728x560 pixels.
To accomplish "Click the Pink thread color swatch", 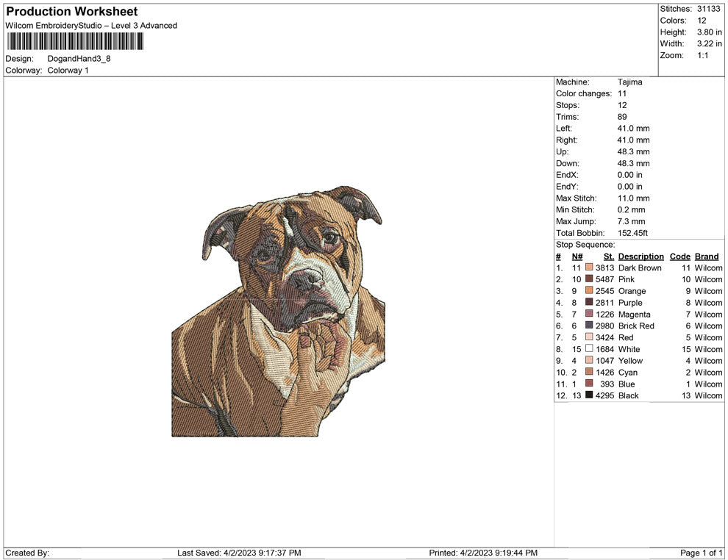I will (589, 279).
